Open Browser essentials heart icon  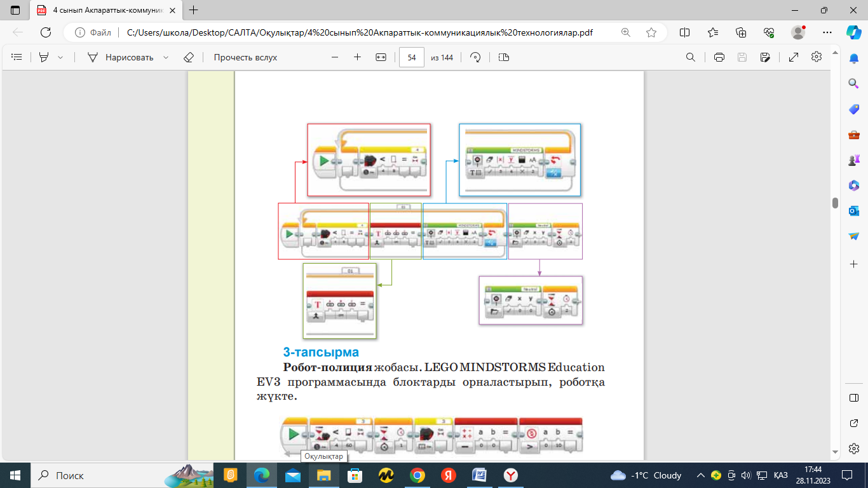pos(769,32)
